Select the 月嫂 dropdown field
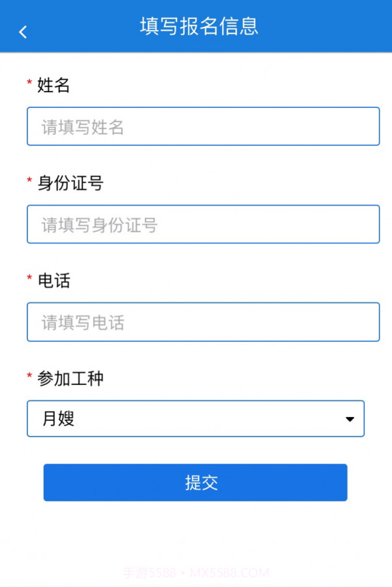392x587 pixels. point(196,418)
